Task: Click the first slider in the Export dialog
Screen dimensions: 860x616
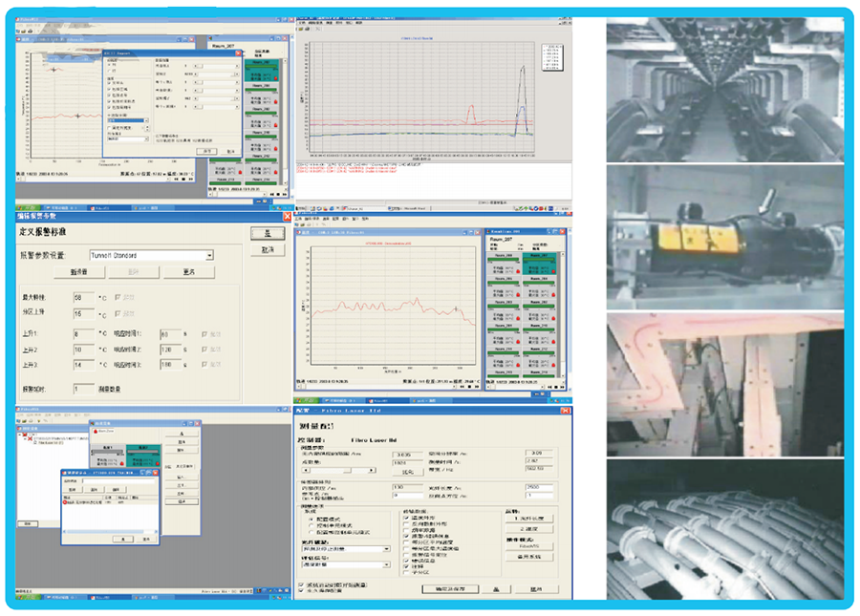Action: pyautogui.click(x=216, y=66)
